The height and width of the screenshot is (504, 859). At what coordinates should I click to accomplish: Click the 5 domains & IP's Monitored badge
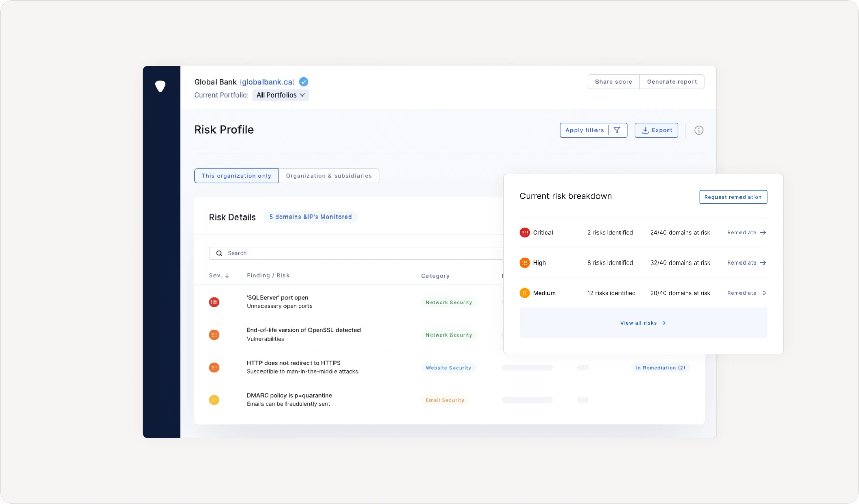(311, 217)
